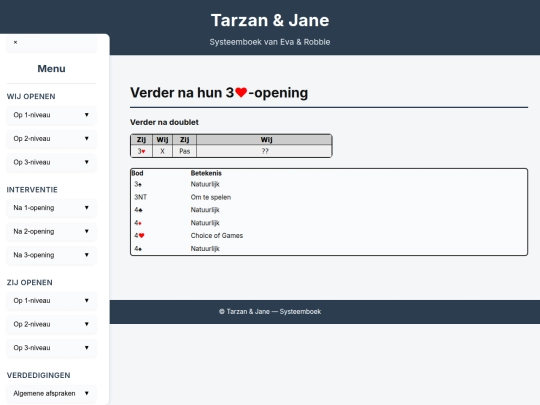Click the 3♠ bid row

pos(329,184)
